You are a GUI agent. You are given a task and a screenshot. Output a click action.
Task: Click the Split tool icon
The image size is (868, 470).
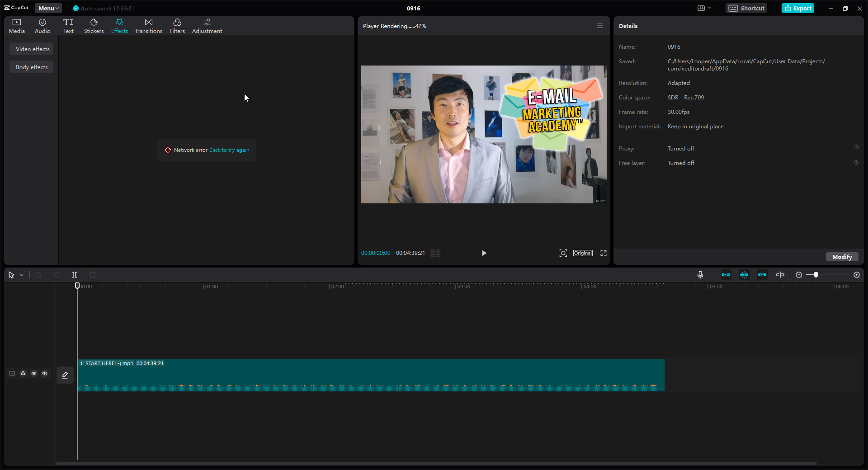[75, 275]
